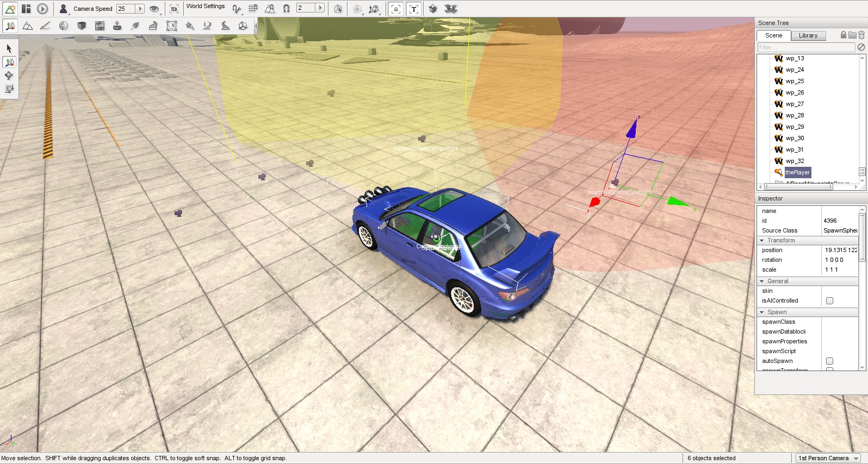Image resolution: width=868 pixels, height=464 pixels.
Task: Click the prefab explode icon
Action: (x=451, y=9)
